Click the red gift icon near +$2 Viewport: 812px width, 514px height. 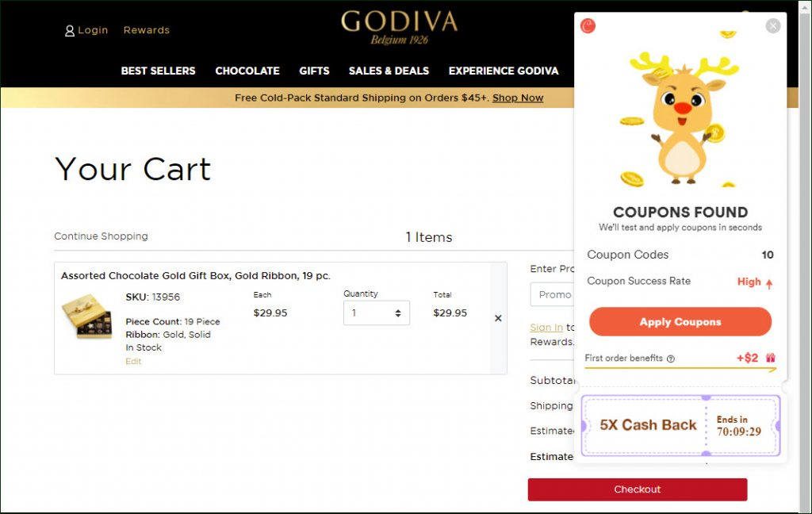coord(771,358)
